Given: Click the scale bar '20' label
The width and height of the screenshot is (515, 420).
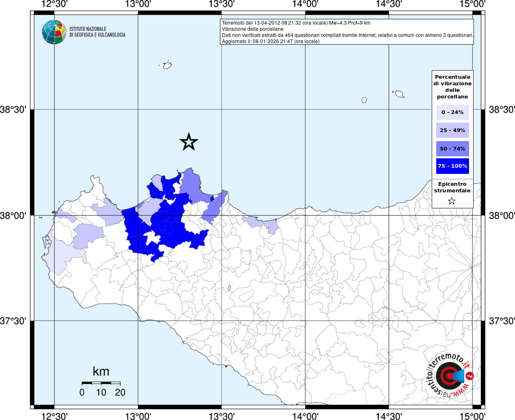Looking at the screenshot, I should 120,393.
